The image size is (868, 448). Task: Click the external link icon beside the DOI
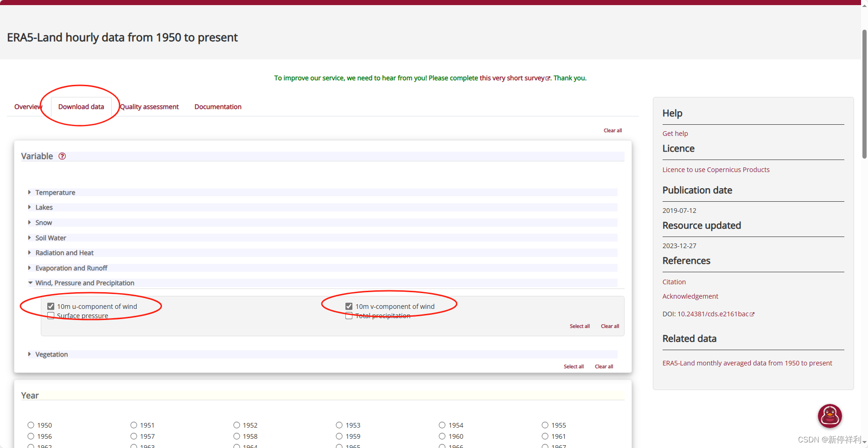(x=752, y=314)
